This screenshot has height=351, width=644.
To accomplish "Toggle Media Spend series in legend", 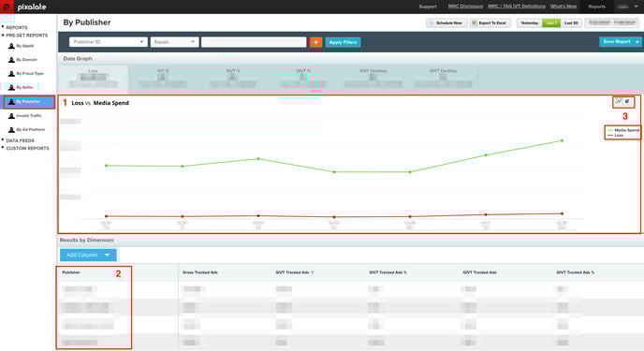I will (623, 130).
